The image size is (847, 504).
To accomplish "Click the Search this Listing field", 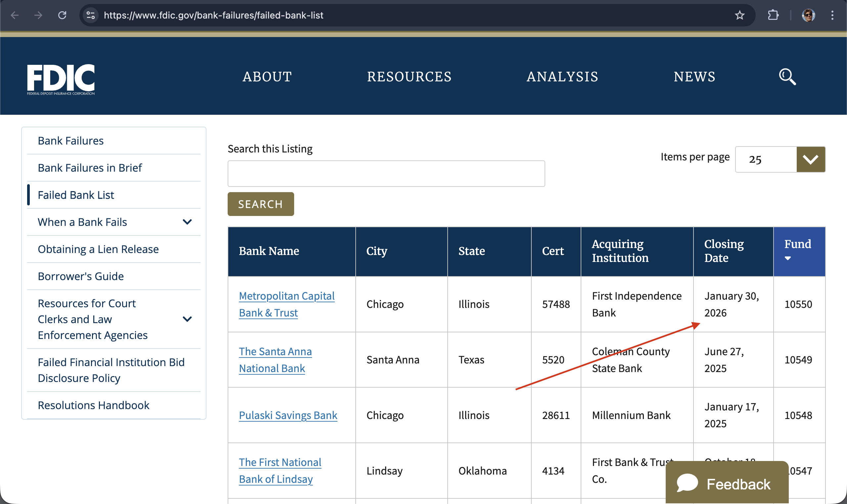I will 386,174.
